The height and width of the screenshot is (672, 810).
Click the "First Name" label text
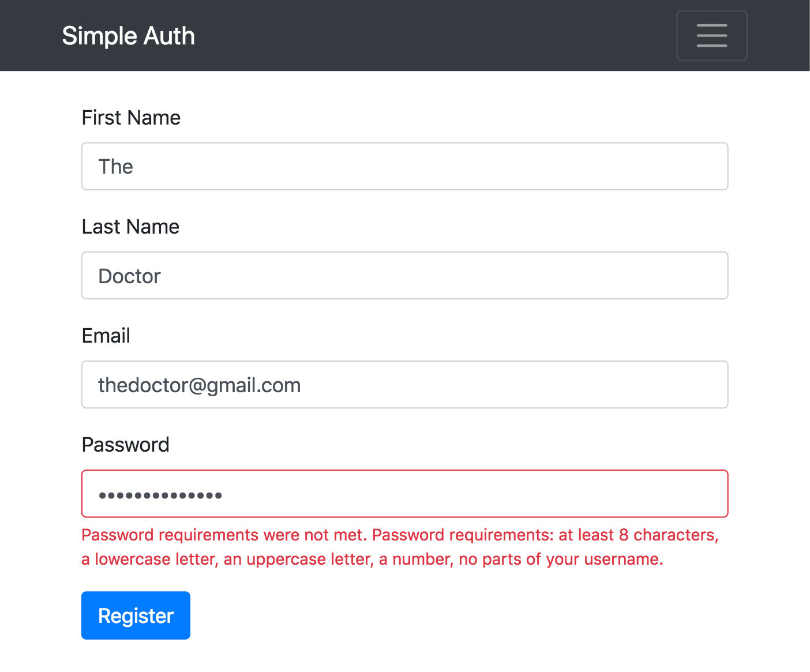pyautogui.click(x=131, y=118)
